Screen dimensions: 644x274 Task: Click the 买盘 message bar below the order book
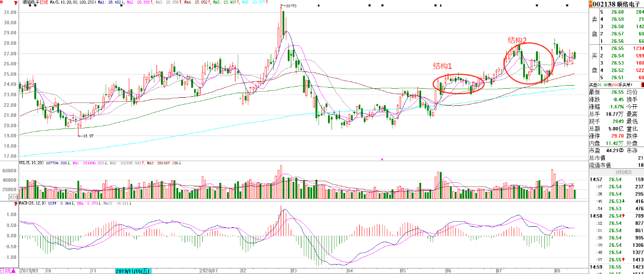[617, 85]
